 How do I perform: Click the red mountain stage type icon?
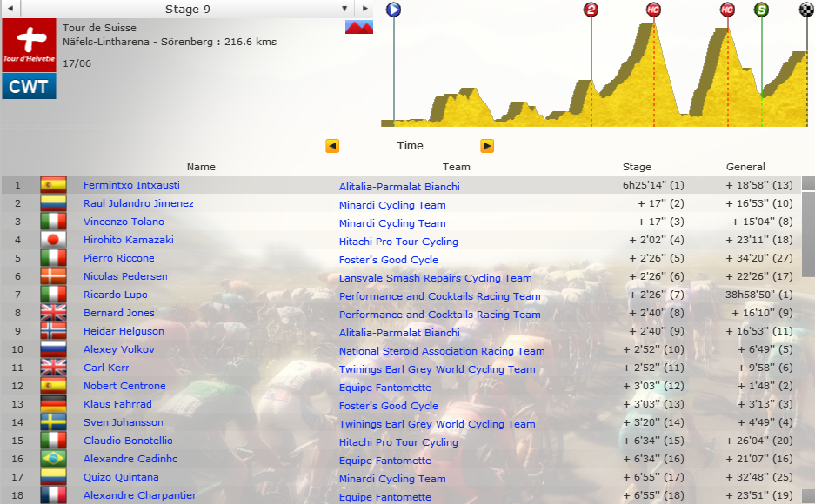click(359, 27)
